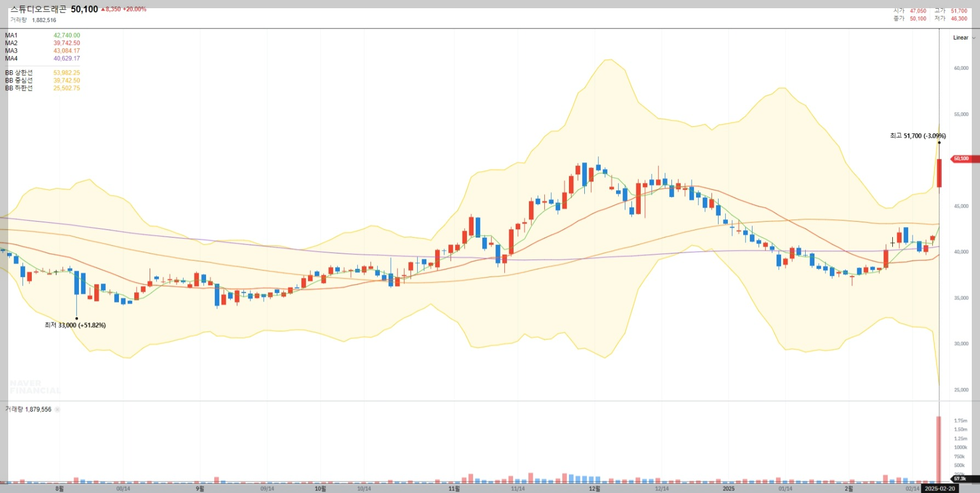Open the Linear scale dropdown
Viewport: 980px width, 493px height.
point(964,38)
